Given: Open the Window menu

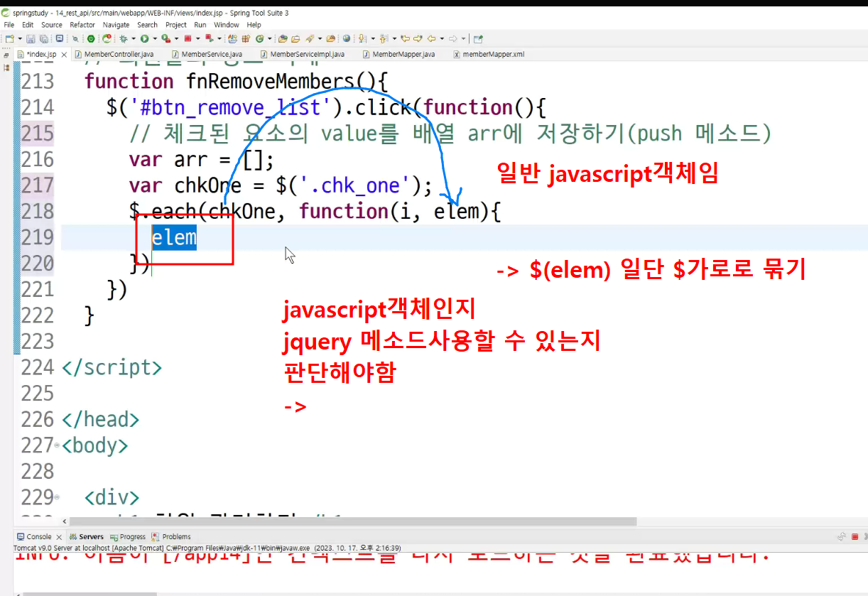Looking at the screenshot, I should click(227, 25).
